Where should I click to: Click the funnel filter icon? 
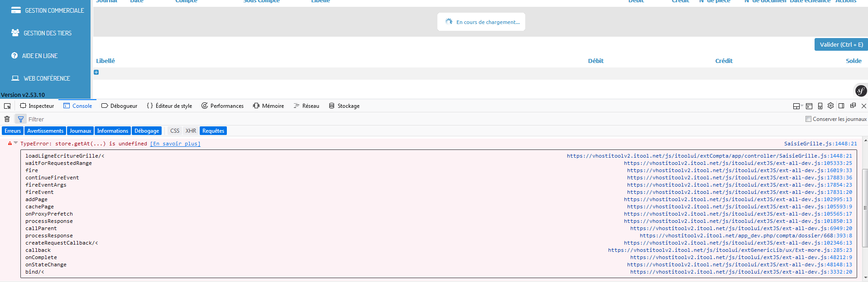(x=21, y=119)
